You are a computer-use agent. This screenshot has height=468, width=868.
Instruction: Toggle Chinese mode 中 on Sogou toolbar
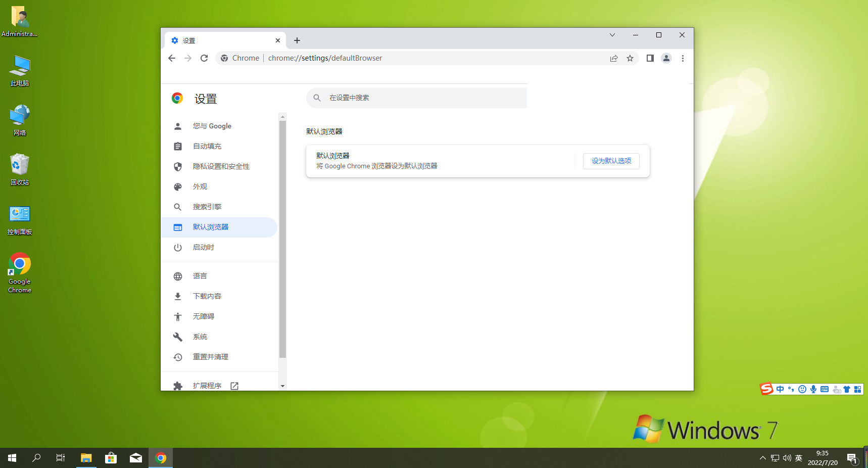tap(780, 389)
